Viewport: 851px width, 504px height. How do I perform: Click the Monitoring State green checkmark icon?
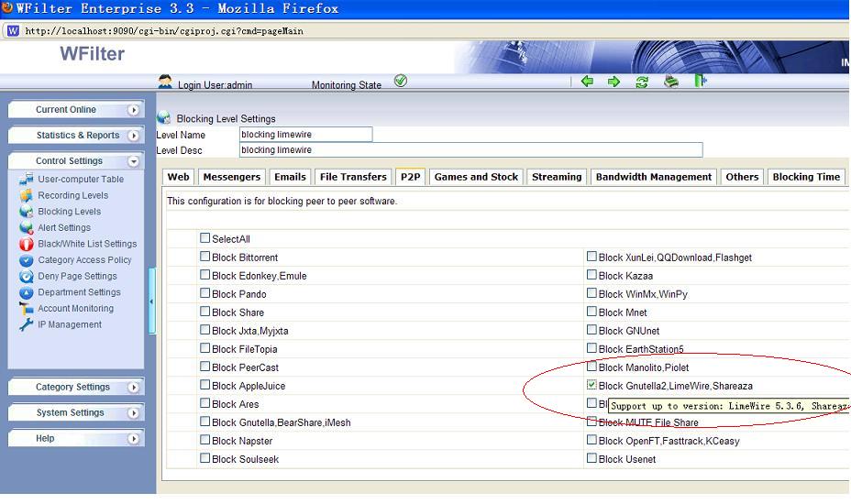point(401,81)
